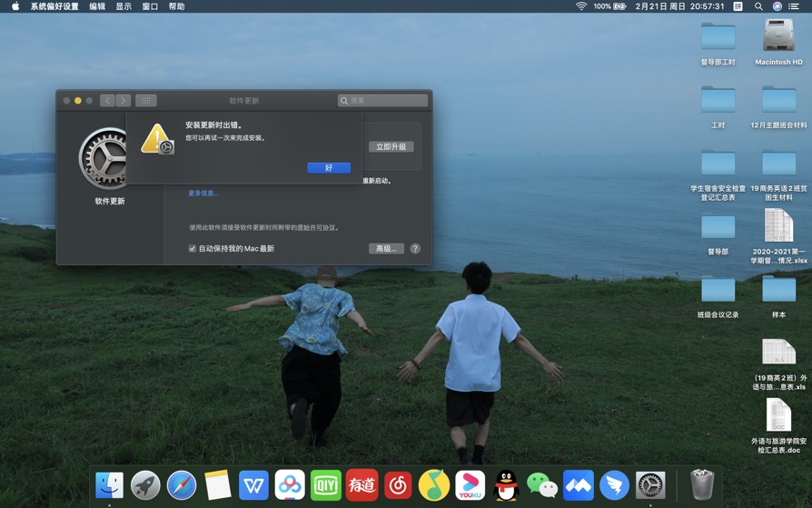Image resolution: width=812 pixels, height=508 pixels.
Task: Launch Youku from the dock
Action: [x=470, y=485]
